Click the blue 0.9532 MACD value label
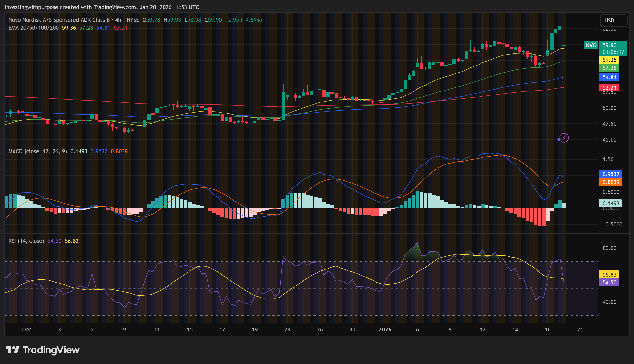The height and width of the screenshot is (364, 634). 610,174
